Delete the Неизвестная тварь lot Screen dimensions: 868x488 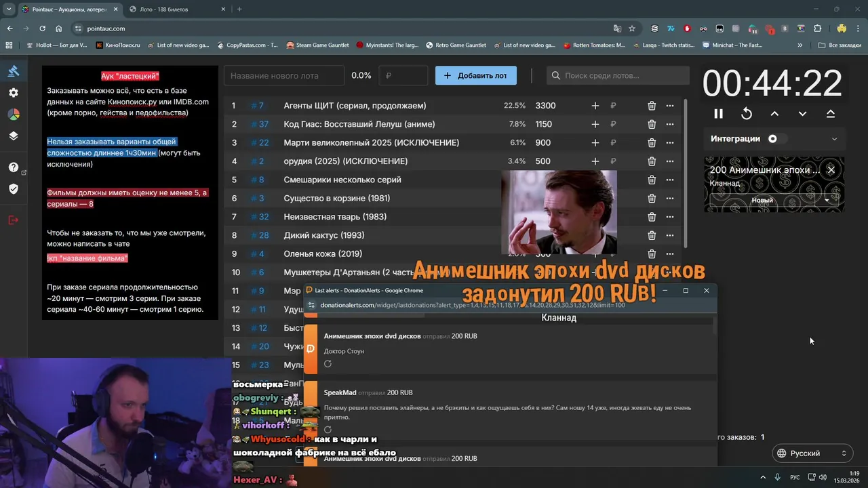tap(652, 217)
